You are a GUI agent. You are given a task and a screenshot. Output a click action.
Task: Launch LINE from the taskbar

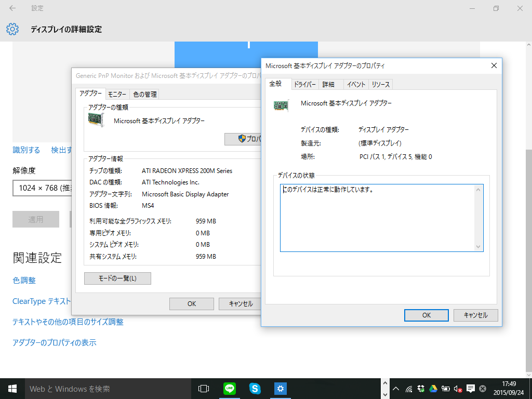tap(229, 389)
